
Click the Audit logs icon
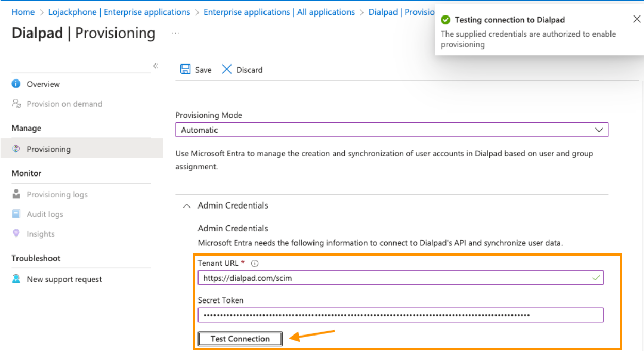[x=16, y=214]
